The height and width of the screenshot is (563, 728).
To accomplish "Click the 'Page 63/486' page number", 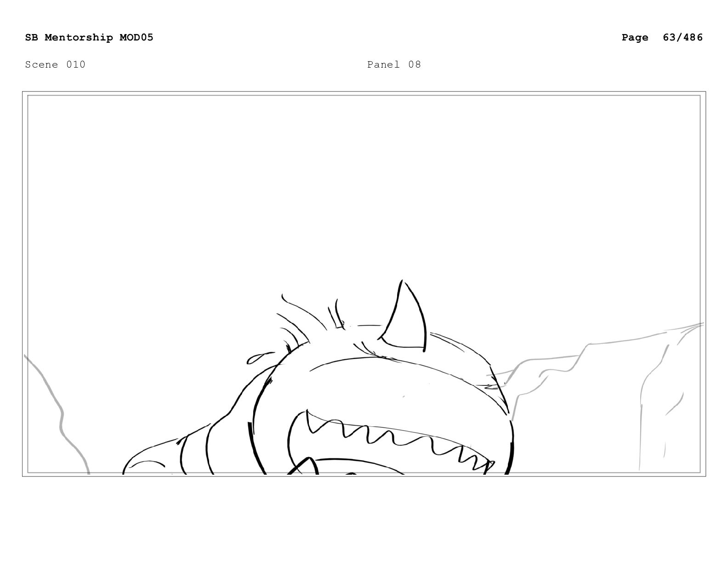I will pyautogui.click(x=662, y=37).
